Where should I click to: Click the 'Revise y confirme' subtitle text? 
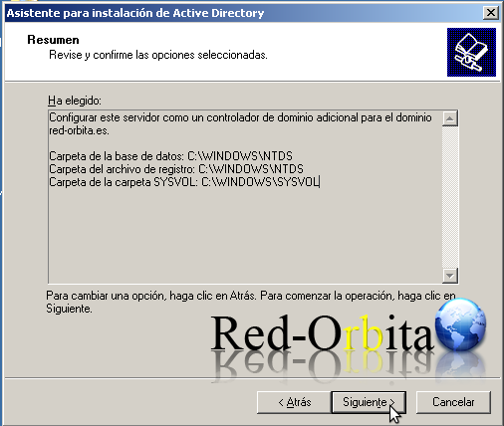pos(158,55)
